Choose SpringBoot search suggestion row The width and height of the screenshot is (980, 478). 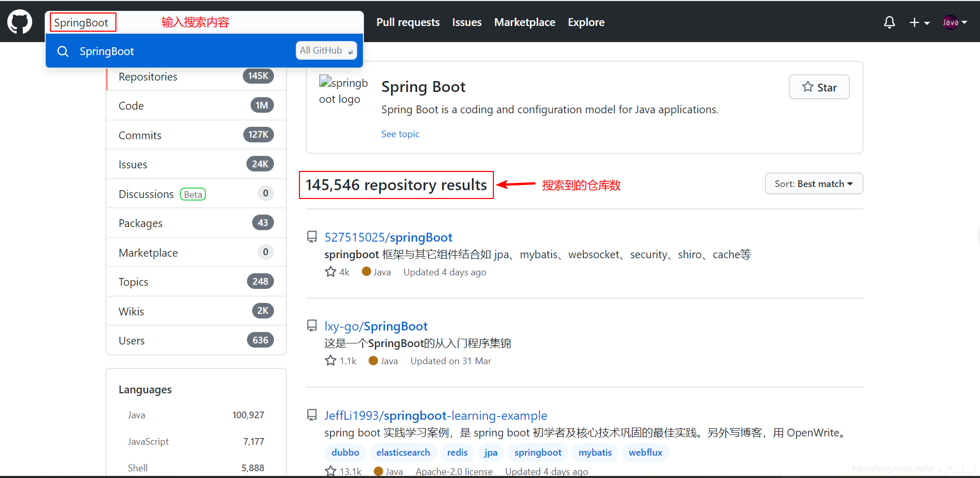[204, 51]
